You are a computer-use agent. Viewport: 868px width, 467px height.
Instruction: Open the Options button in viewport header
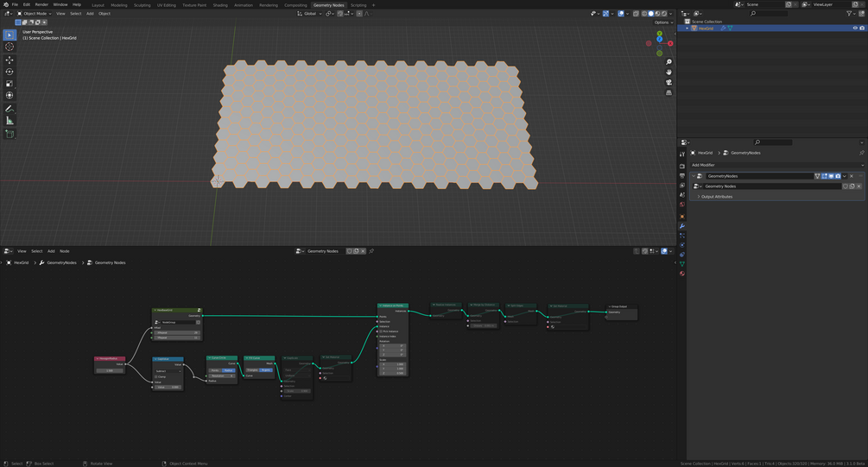663,22
